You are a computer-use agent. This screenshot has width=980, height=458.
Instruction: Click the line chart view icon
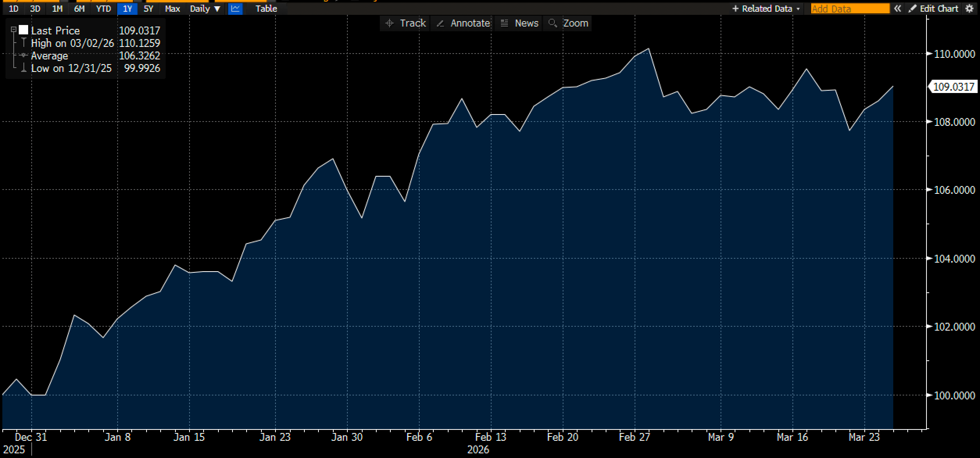click(x=235, y=9)
